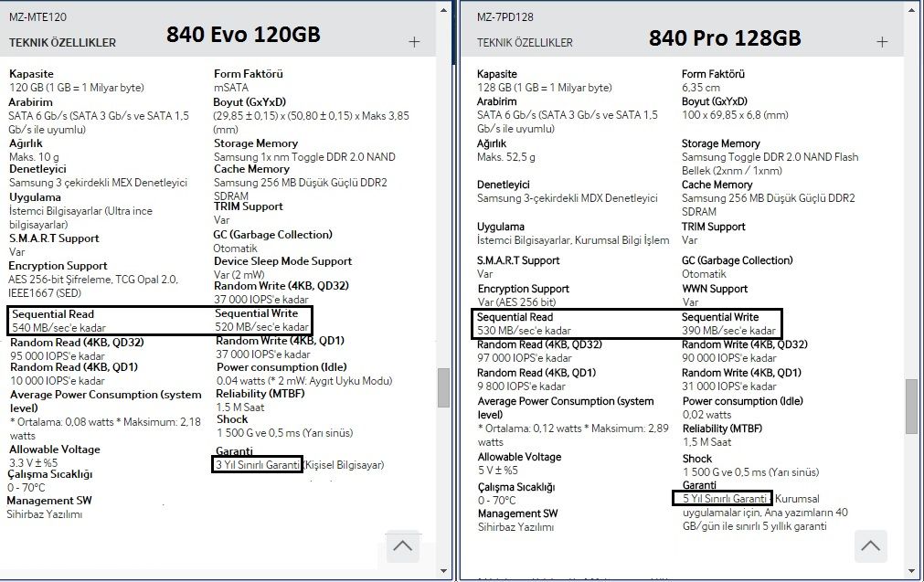
Task: Click the Evo panel scrollbar thumb
Action: (x=444, y=387)
